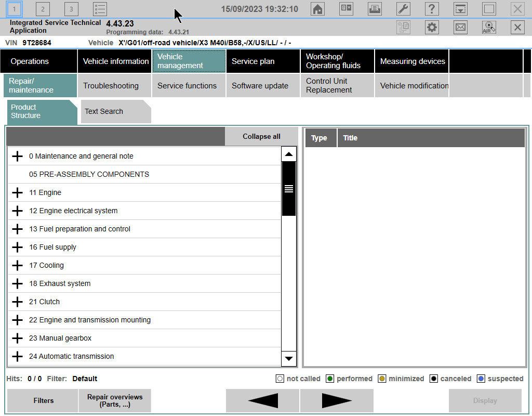Image resolution: width=532 pixels, height=416 pixels.
Task: Select the Vehicle modification sub-tab
Action: click(x=412, y=86)
